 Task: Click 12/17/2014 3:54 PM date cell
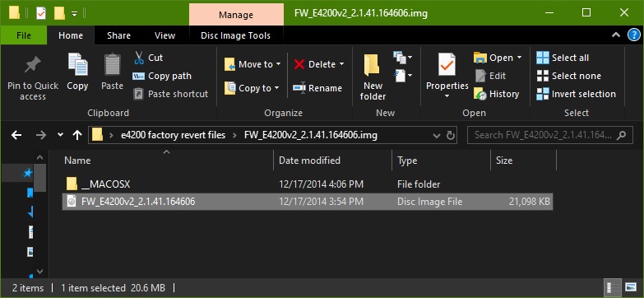(x=321, y=202)
